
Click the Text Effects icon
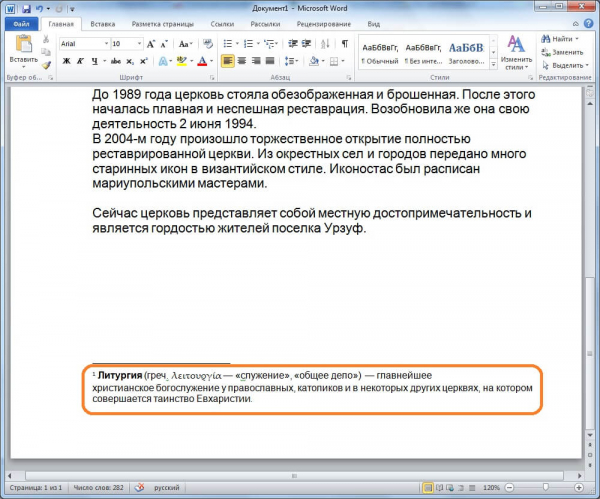(163, 61)
